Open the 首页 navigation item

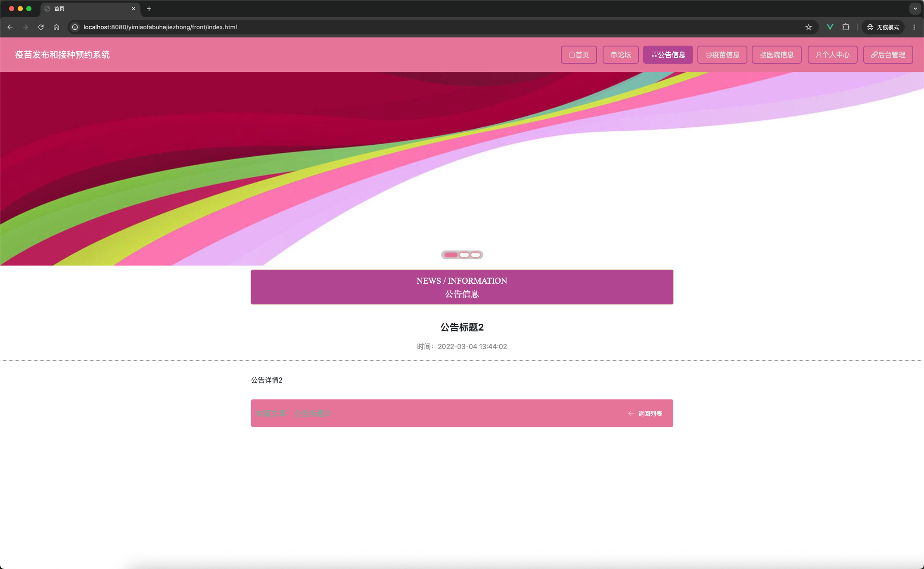click(579, 55)
